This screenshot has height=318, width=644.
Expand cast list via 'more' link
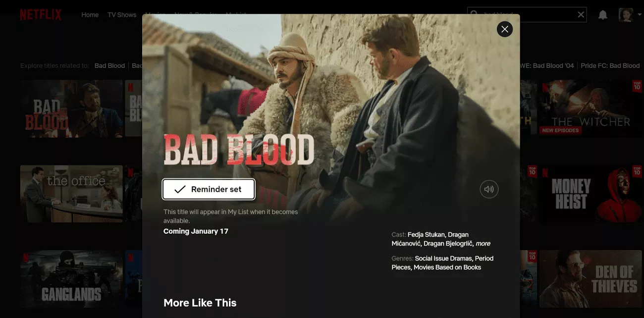(483, 244)
